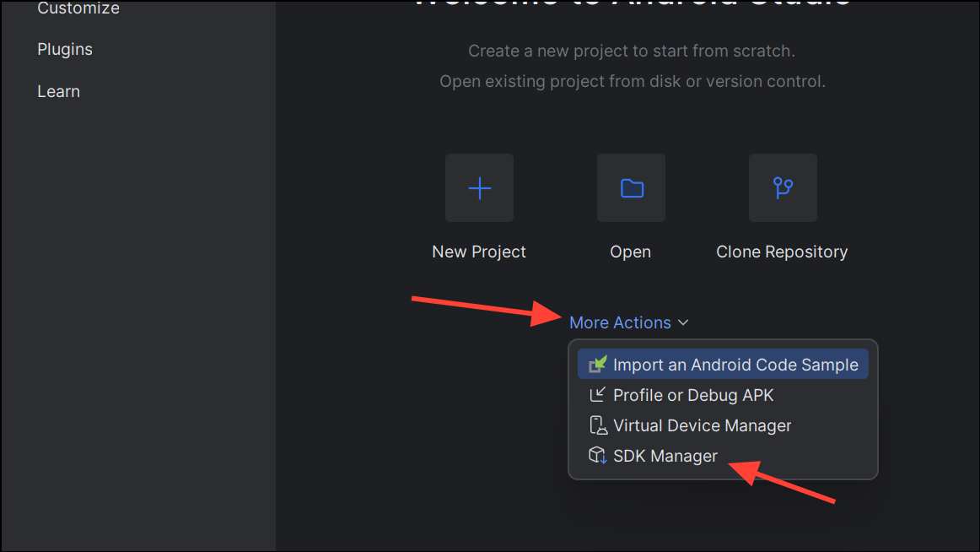Open the Learn section
980x552 pixels.
(x=59, y=91)
